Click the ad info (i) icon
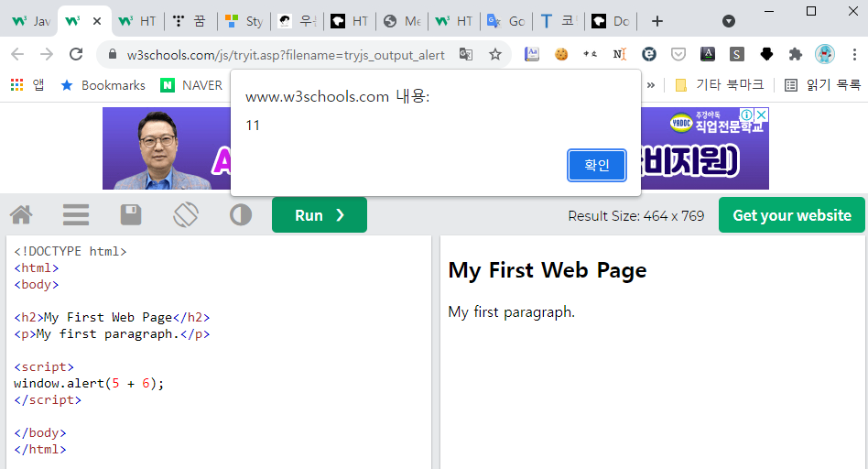Viewport: 868px width, 469px height. click(x=747, y=115)
